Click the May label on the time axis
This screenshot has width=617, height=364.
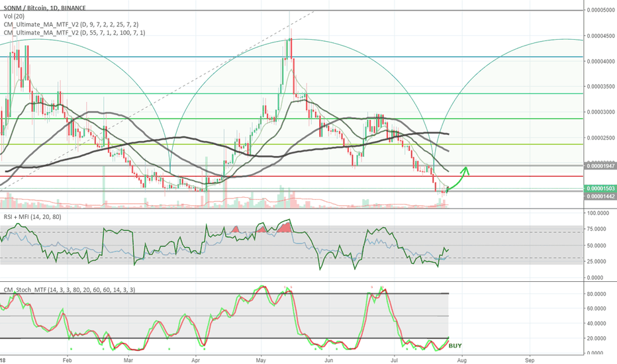click(x=261, y=360)
